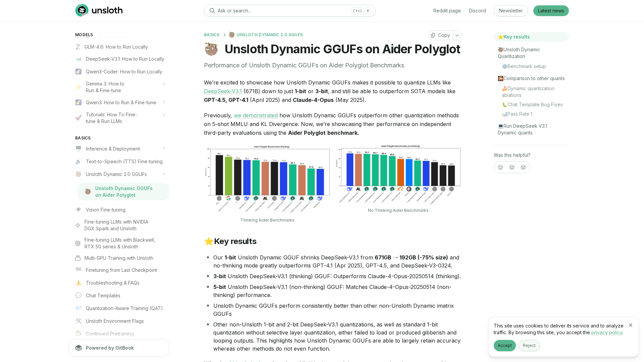Expand Inference & Deployment chevron
Image resolution: width=644 pixels, height=362 pixels.
point(164,148)
